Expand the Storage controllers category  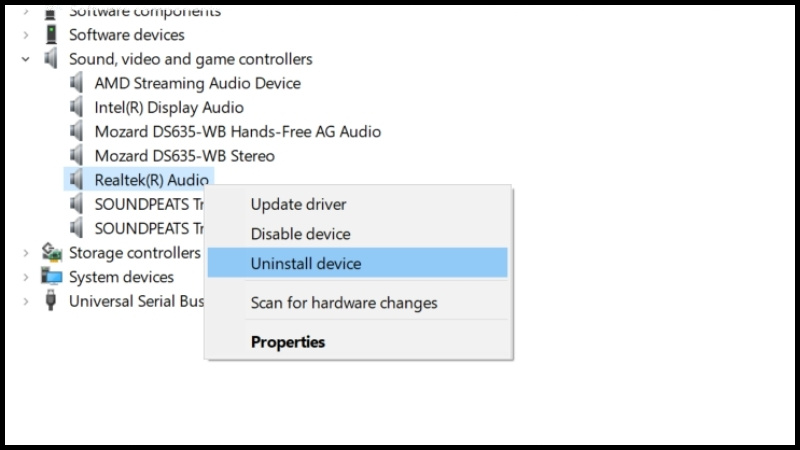point(26,253)
